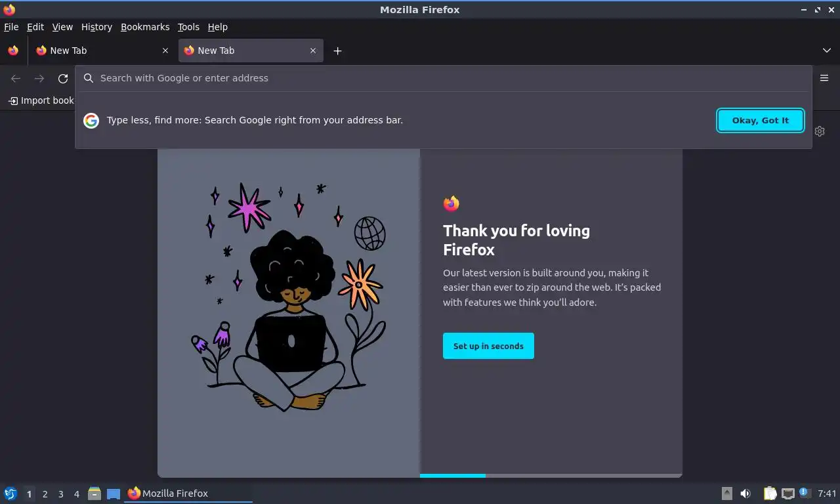Expand the List all tabs chevron

827,51
